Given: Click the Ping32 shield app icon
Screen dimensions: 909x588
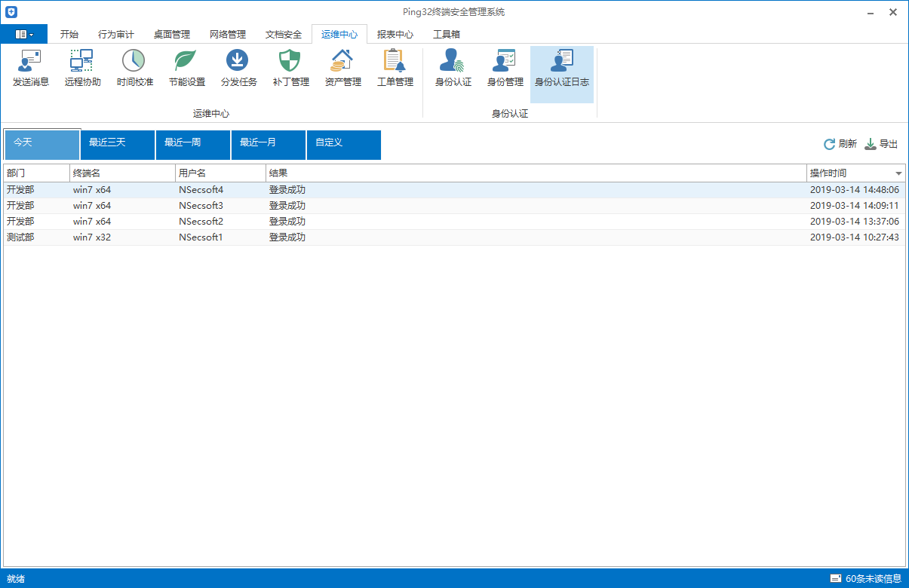Looking at the screenshot, I should [x=11, y=12].
